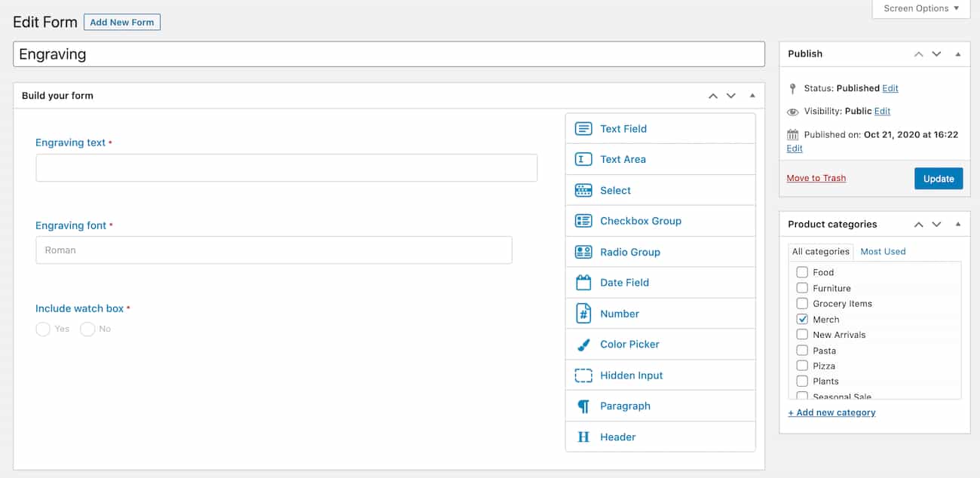Click the Color Picker brush icon
Screen dimensions: 980x478
click(x=583, y=345)
